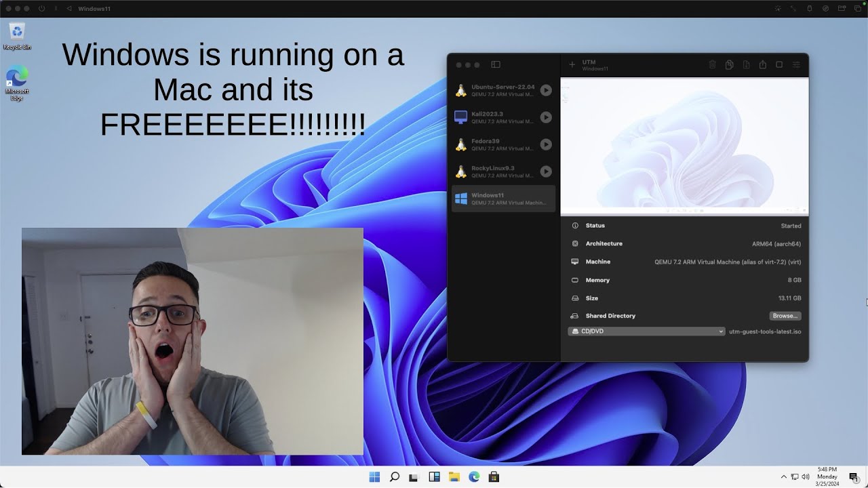This screenshot has width=868, height=488.
Task: Click the restart triangle in VM titlebar
Action: pyautogui.click(x=69, y=9)
